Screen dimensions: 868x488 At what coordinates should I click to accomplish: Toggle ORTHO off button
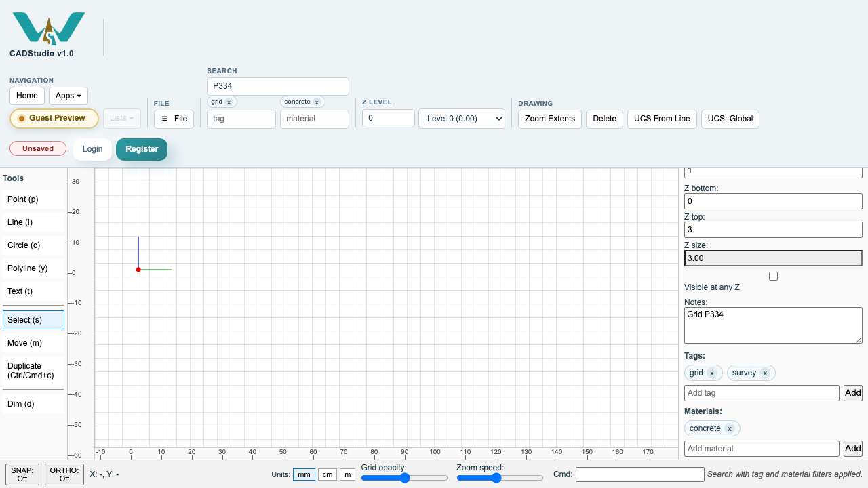[64, 474]
